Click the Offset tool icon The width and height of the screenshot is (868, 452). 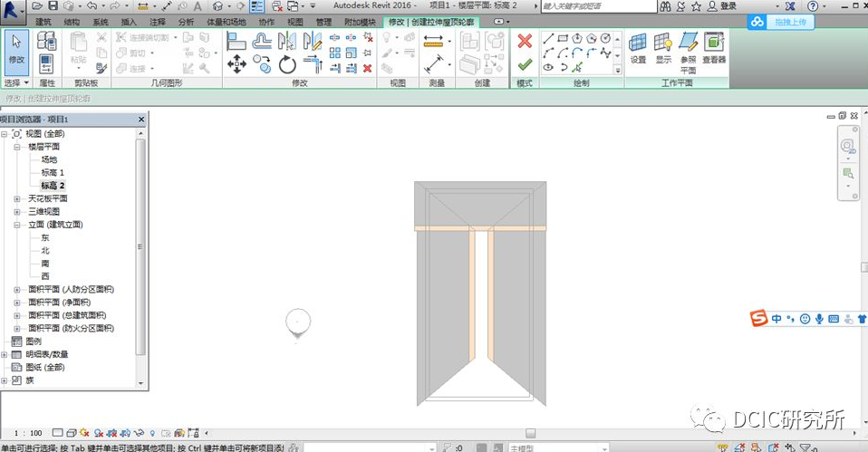click(x=262, y=42)
